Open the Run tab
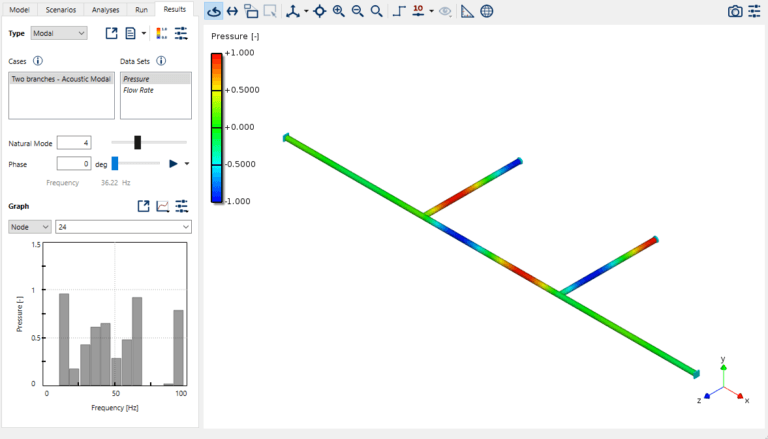The image size is (768, 439). click(x=141, y=9)
